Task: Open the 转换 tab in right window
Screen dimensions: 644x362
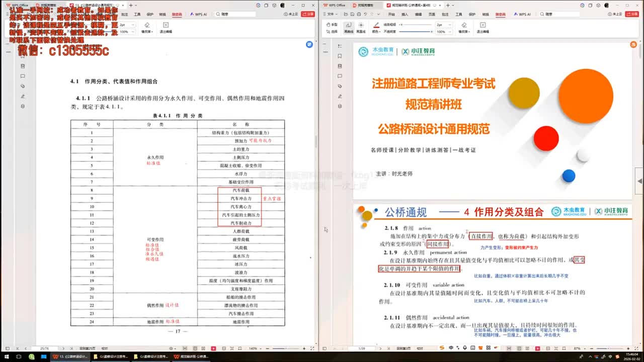Action: pos(485,15)
